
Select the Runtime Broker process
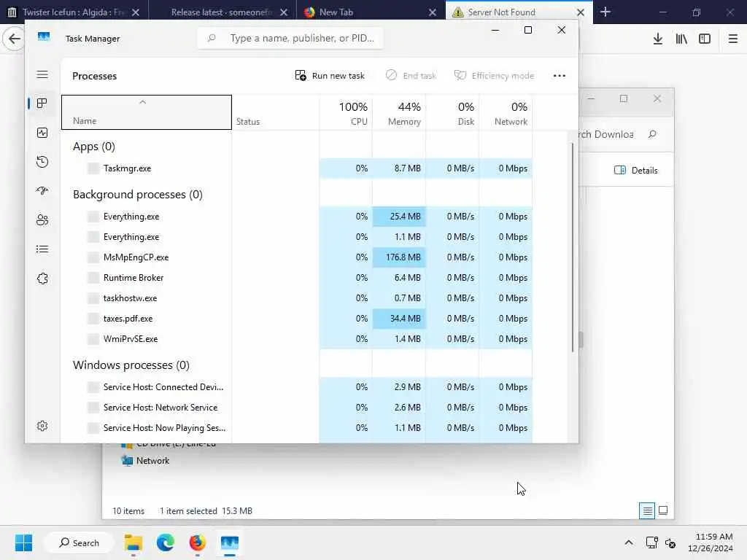297,278
